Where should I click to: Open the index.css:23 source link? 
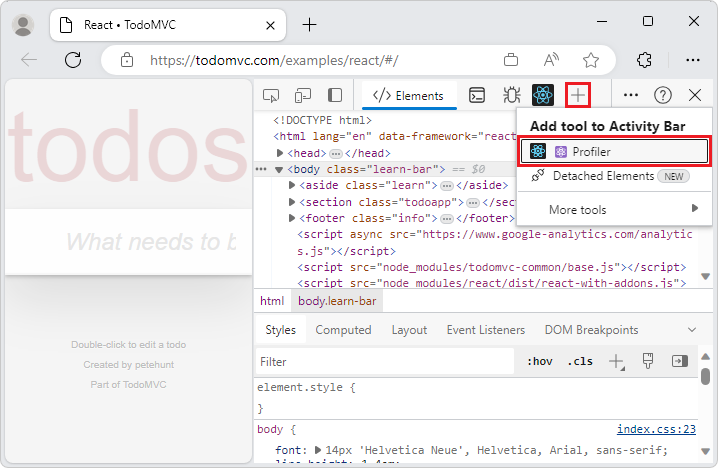(x=656, y=429)
